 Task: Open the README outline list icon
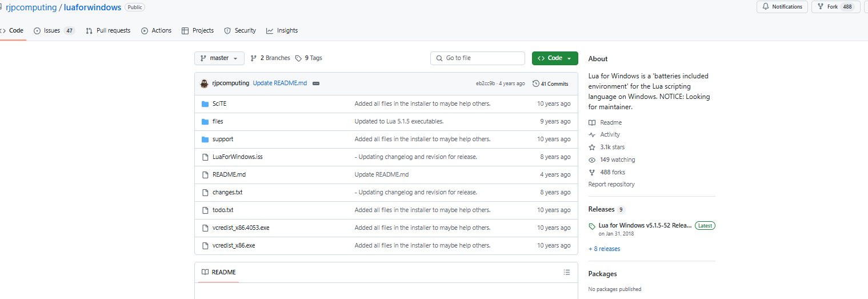[x=567, y=272]
